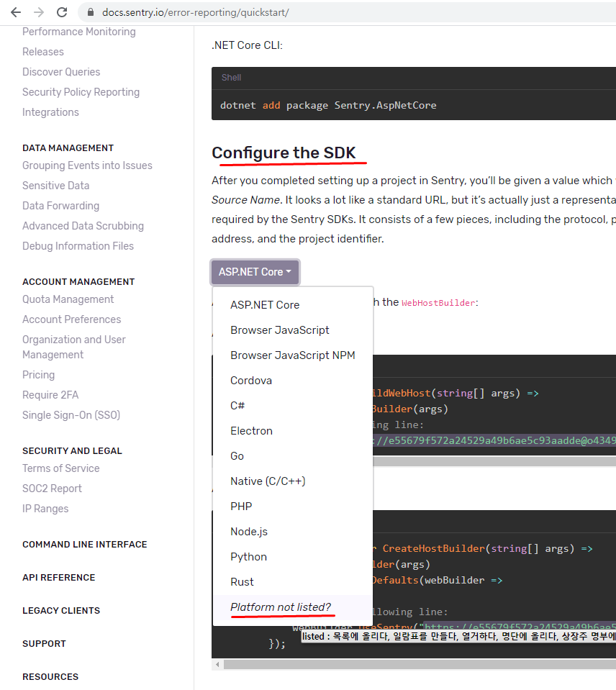Select ASP.NET Core from the platform list

point(293,305)
